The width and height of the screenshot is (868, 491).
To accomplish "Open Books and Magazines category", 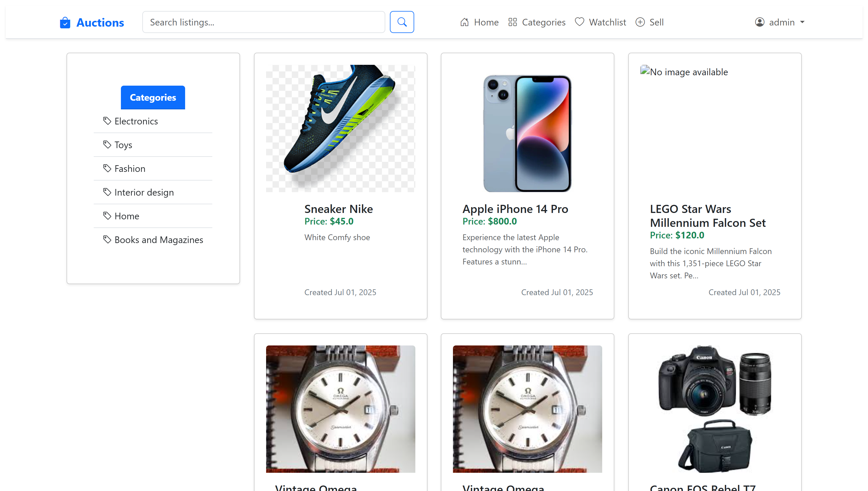I will pos(159,240).
